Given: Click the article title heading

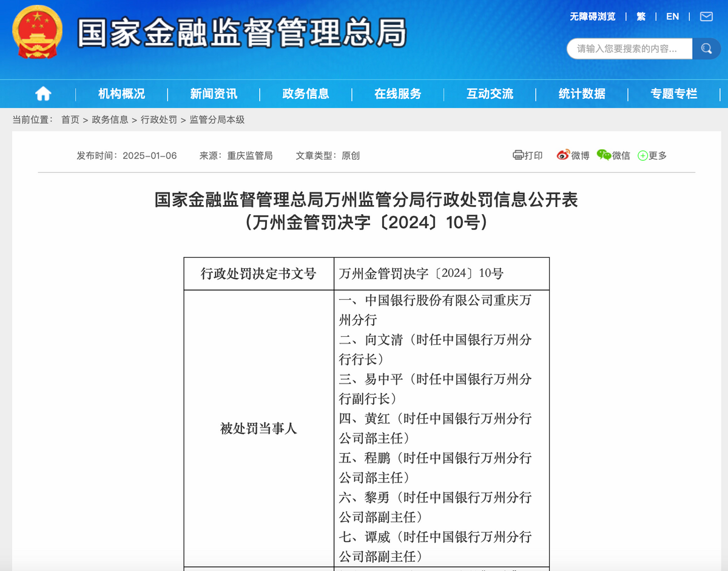Looking at the screenshot, I should [366, 200].
